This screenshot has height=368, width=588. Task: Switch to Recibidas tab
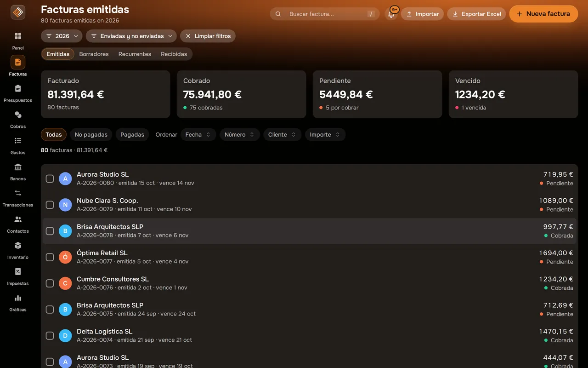174,54
